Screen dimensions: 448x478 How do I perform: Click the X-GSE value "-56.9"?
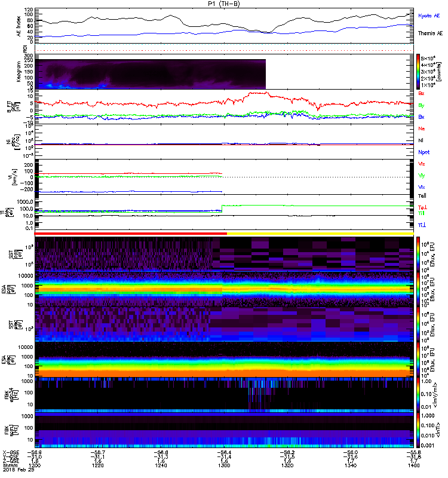pyautogui.click(x=35, y=453)
